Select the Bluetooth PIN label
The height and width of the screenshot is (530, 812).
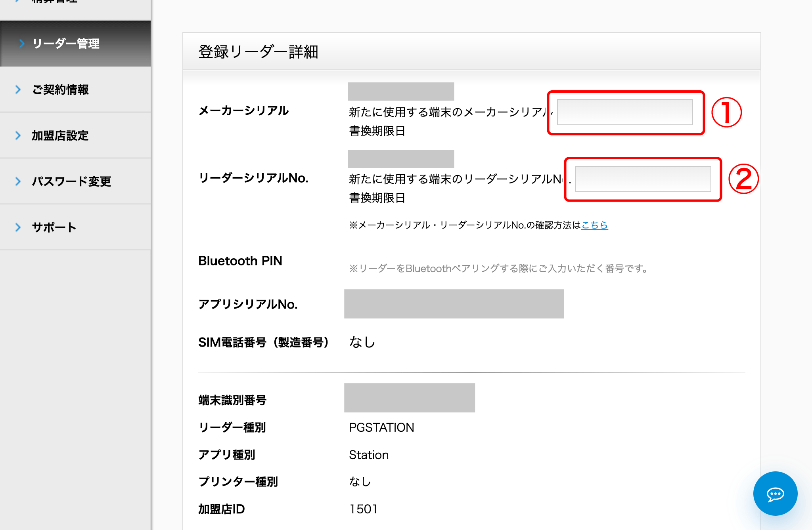pos(240,261)
